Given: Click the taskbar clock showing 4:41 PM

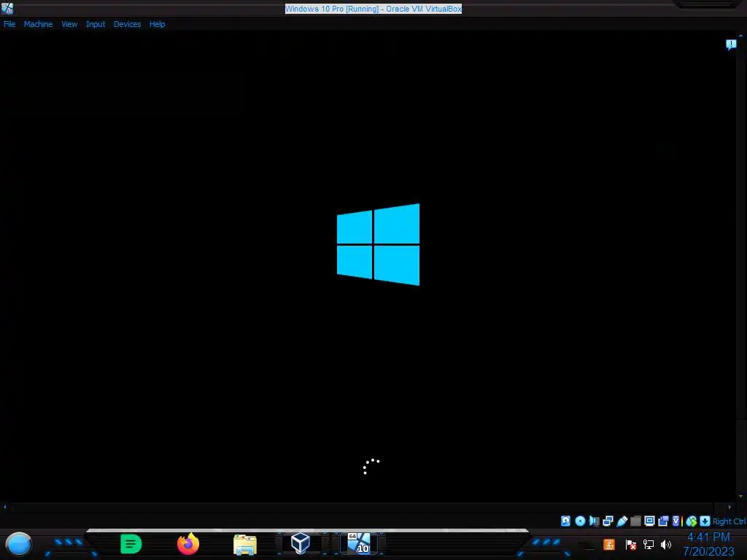Looking at the screenshot, I should (708, 544).
